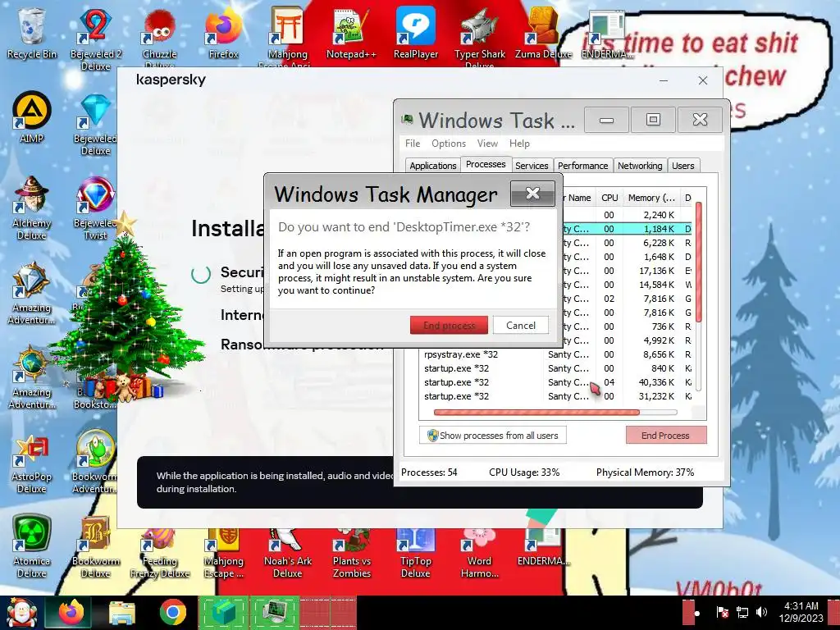Select startup.exe row using 840 K
Viewport: 840px width, 630px height.
pyautogui.click(x=557, y=368)
